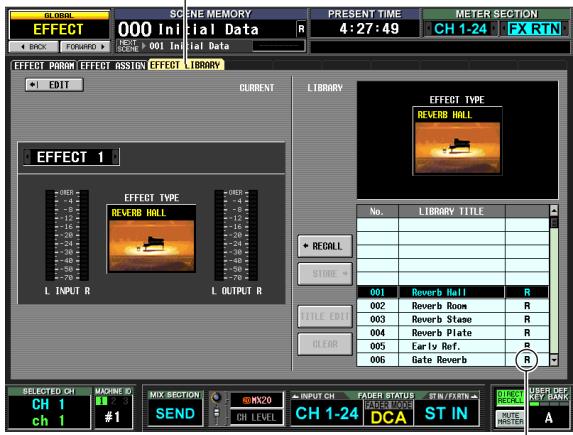Select library row 002 Reverb Room

453,306
